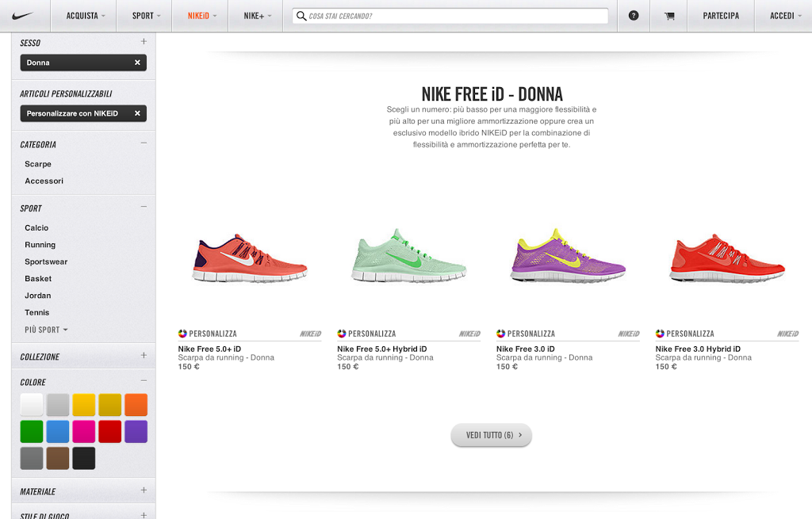Collapse the Sport filter section
This screenshot has width=812, height=519.
144,207
